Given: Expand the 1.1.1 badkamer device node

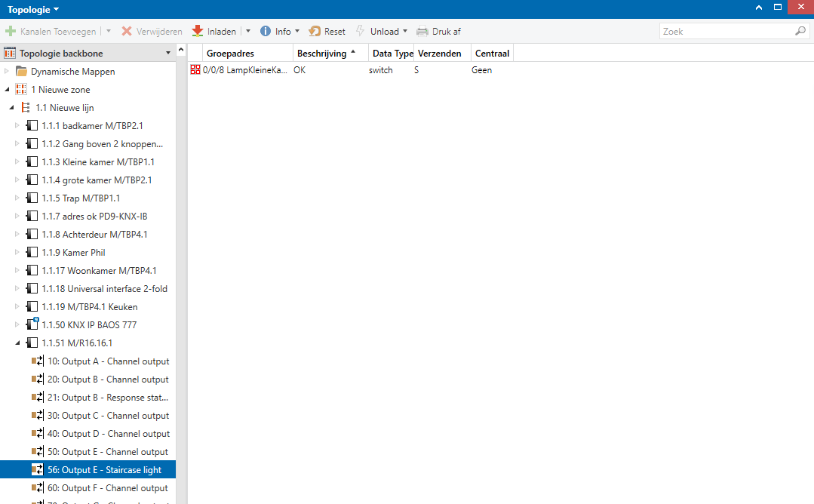Looking at the screenshot, I should pos(17,126).
